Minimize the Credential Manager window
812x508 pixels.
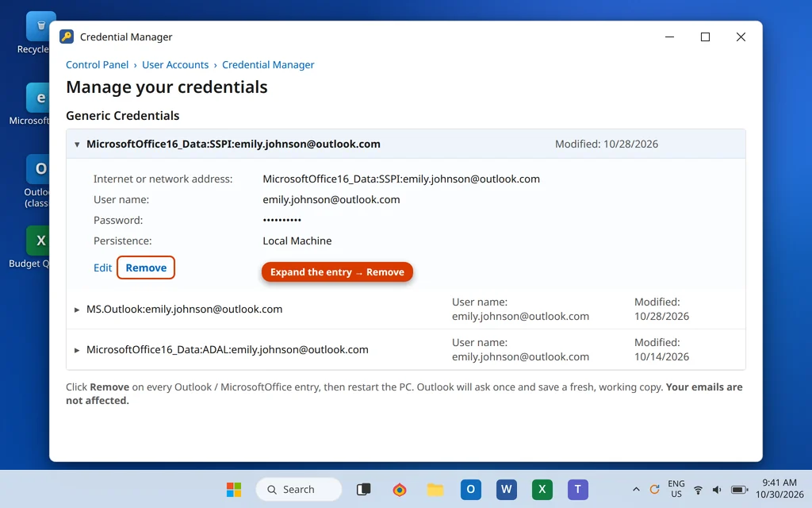click(669, 37)
